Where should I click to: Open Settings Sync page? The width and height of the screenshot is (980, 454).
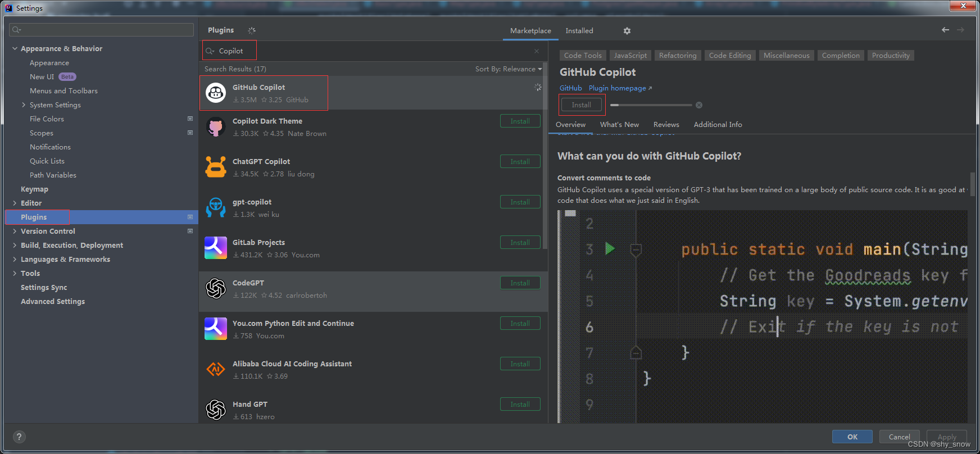(x=44, y=287)
